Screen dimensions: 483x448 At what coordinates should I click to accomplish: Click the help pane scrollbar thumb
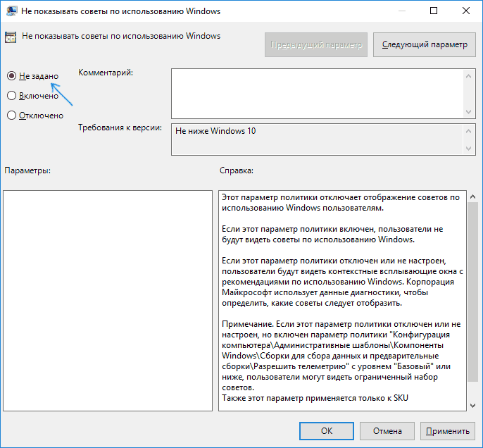(x=473, y=292)
